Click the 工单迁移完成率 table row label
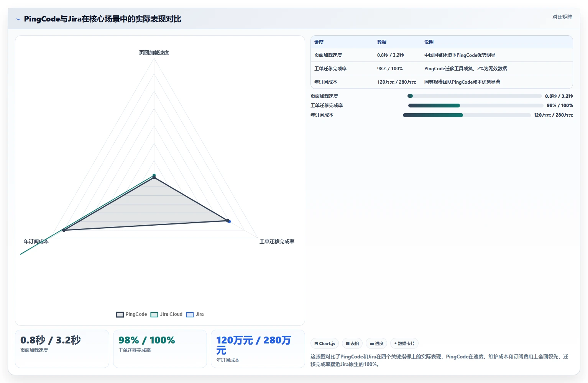Viewport: 588px width, 383px height. pos(330,69)
